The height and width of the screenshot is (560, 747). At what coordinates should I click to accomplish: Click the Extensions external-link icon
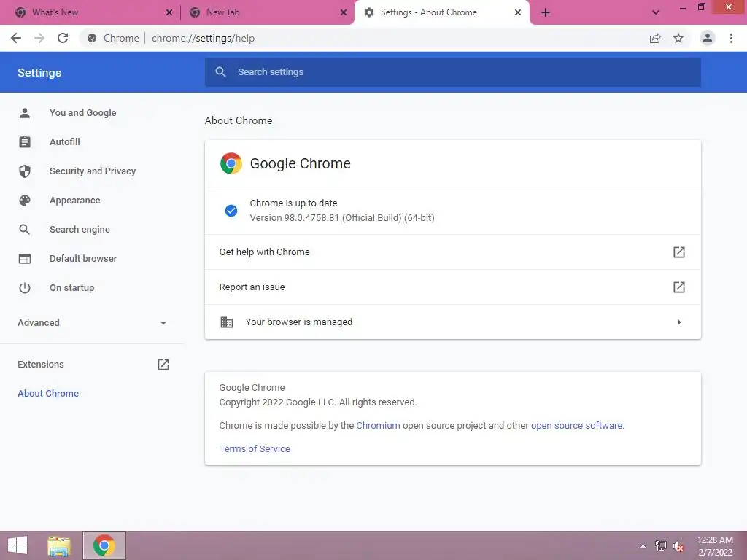(x=163, y=365)
